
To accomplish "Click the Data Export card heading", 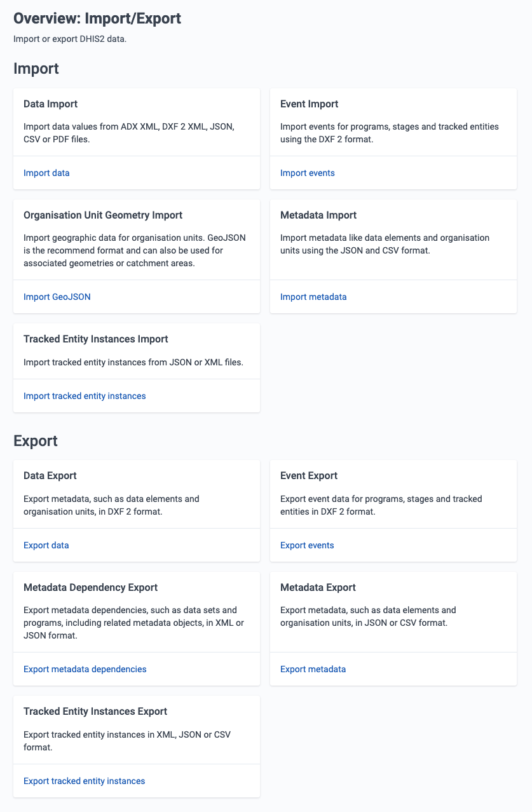I will click(x=50, y=475).
